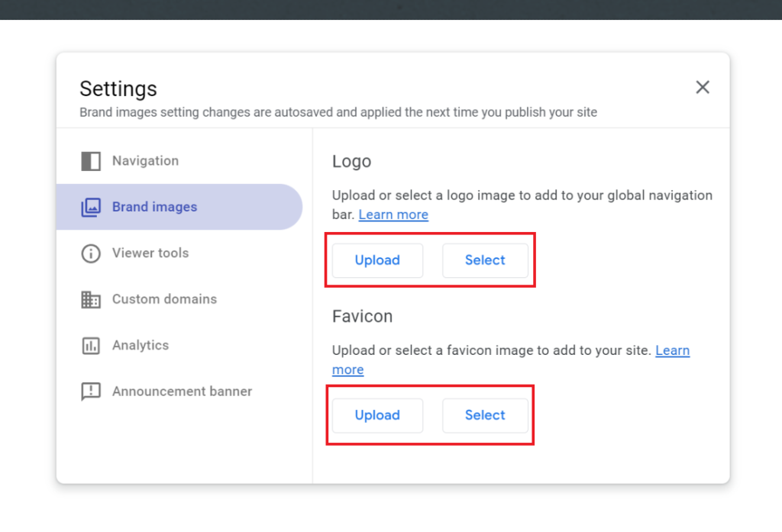Click the Settings dialog heading
The image size is (782, 532).
click(x=118, y=89)
